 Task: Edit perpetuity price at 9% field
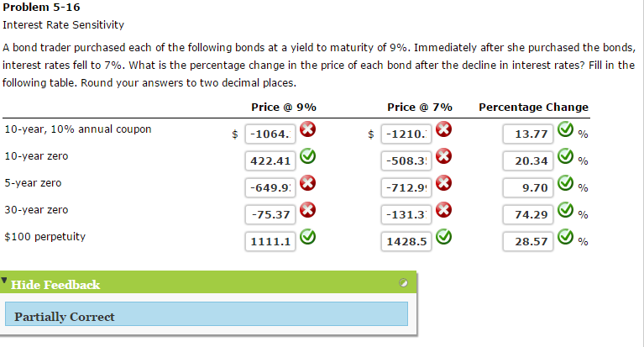click(269, 241)
